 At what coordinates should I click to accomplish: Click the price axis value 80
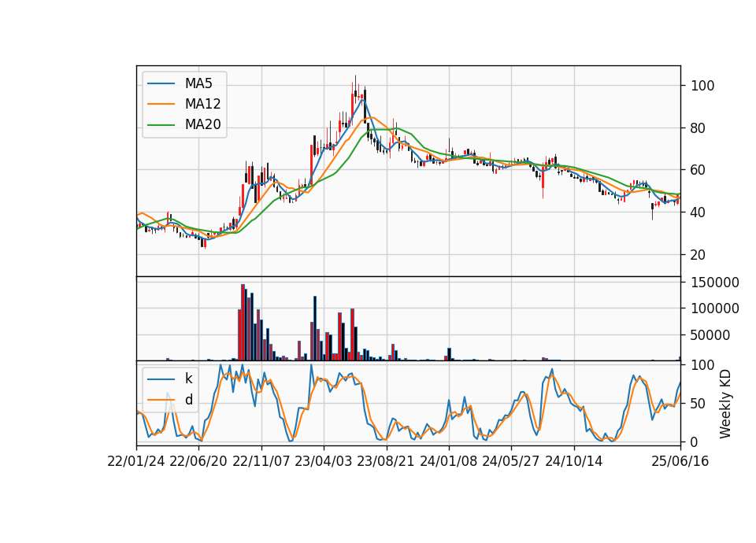[x=699, y=128]
